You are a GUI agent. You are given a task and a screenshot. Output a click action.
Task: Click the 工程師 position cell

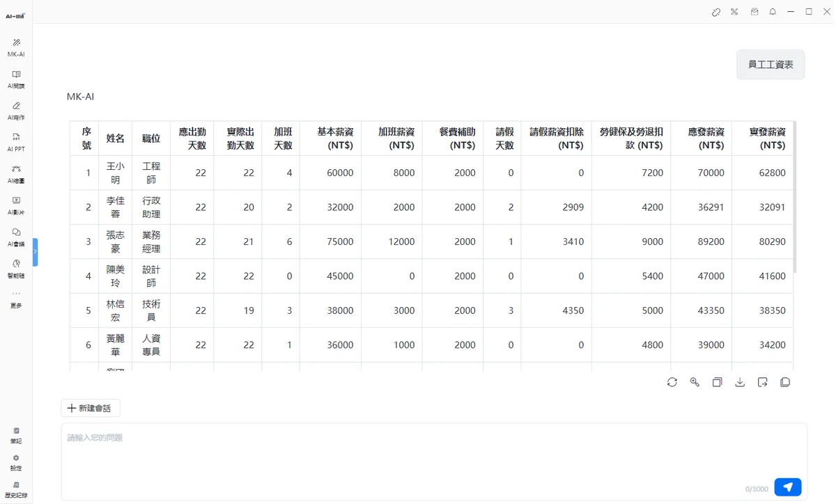151,173
